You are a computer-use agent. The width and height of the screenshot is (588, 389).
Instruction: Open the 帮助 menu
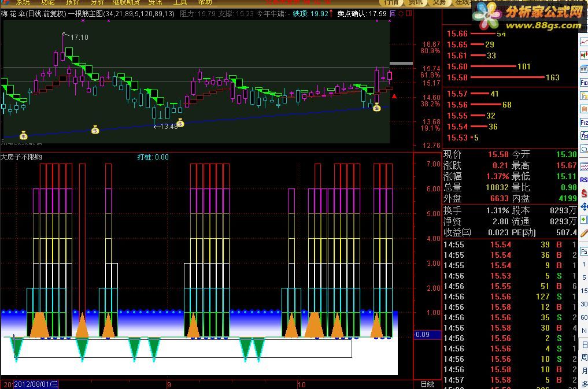coord(205,2)
